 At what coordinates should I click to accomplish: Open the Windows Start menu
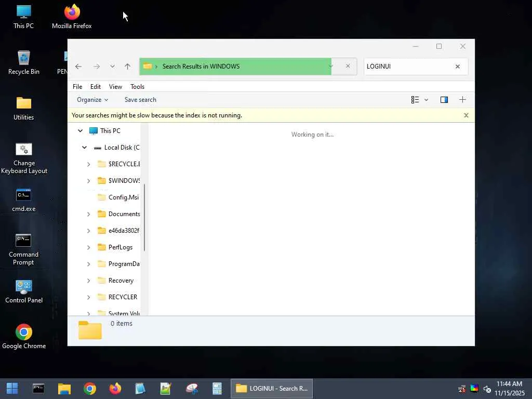(12, 389)
